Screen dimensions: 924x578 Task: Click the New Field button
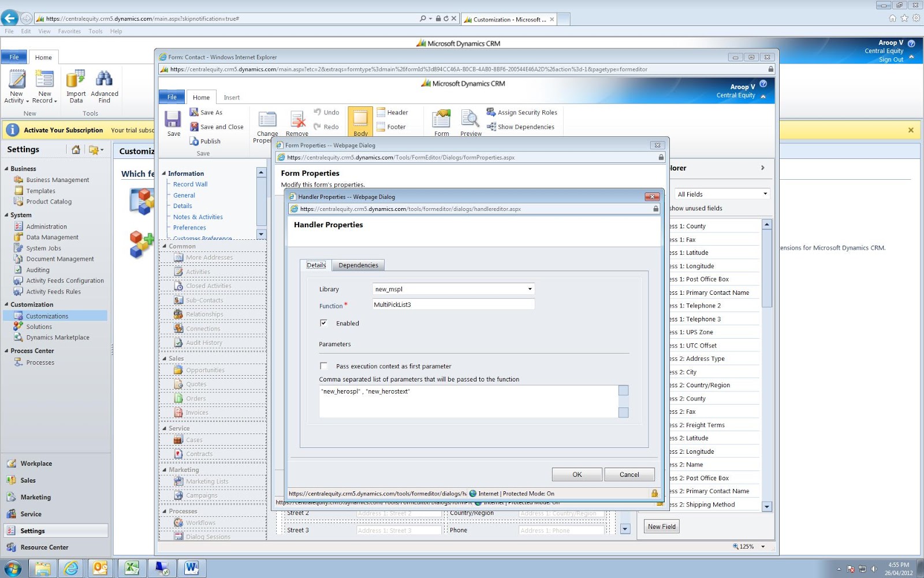click(661, 527)
